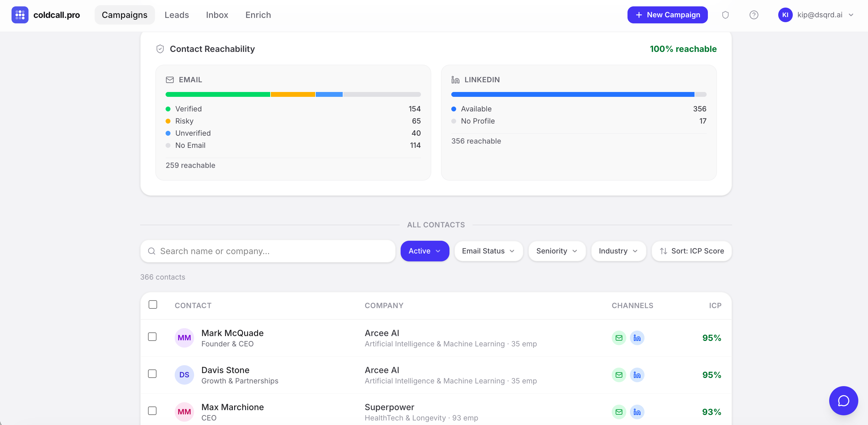Click the shield icon in top bar
868x425 pixels.
725,15
